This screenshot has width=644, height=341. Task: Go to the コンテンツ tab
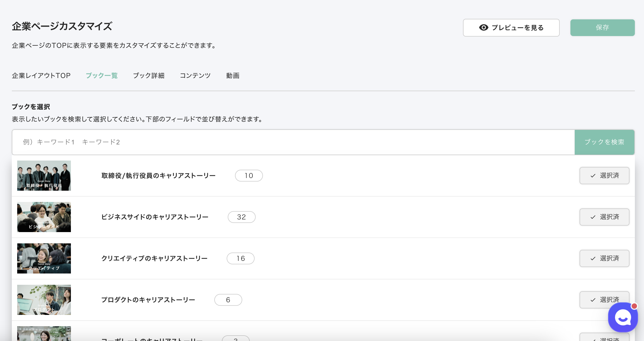(195, 76)
